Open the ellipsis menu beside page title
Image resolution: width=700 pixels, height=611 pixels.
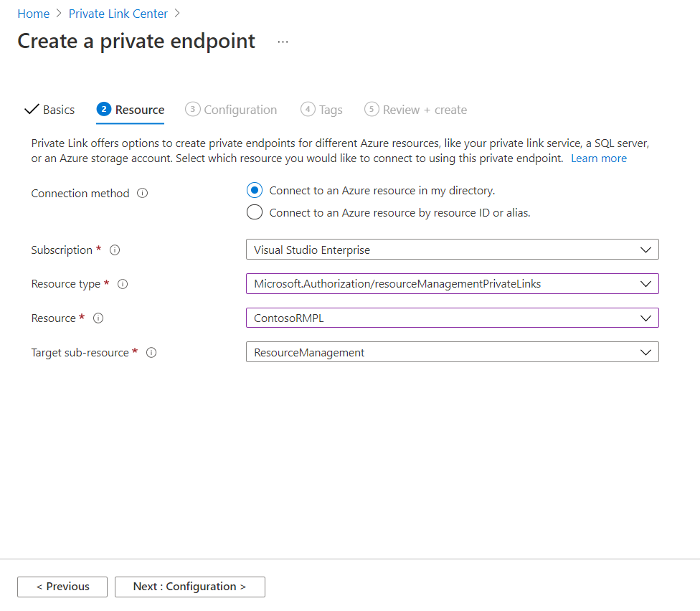pos(283,42)
